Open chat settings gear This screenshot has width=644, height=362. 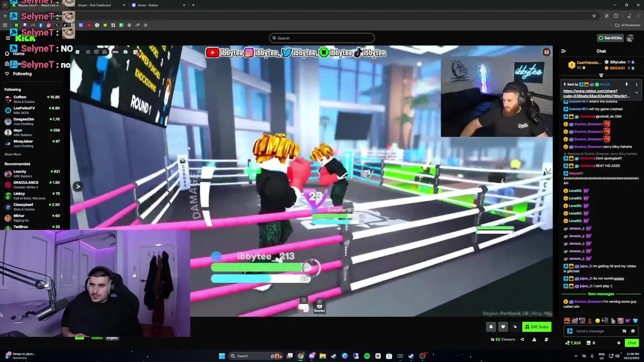pyautogui.click(x=619, y=343)
